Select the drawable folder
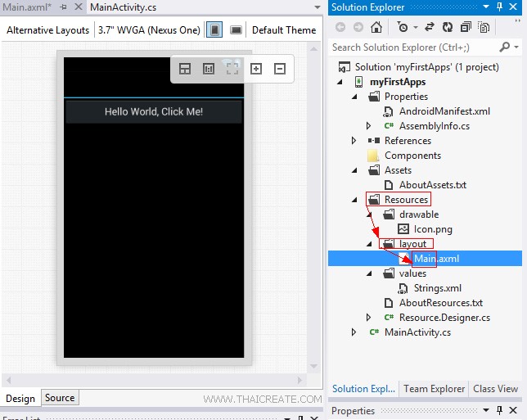The height and width of the screenshot is (420, 527). coord(419,215)
